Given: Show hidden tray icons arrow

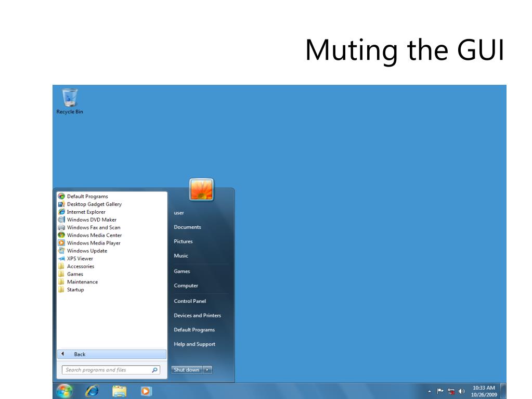Looking at the screenshot, I should [x=430, y=391].
